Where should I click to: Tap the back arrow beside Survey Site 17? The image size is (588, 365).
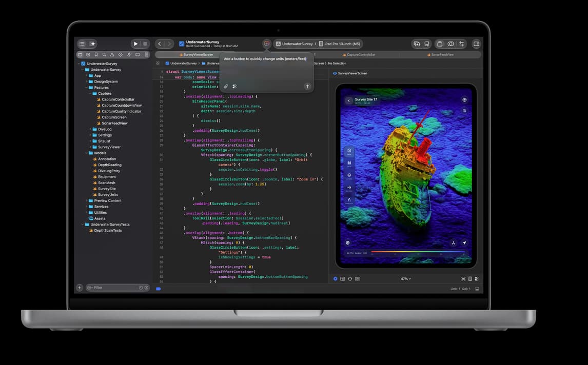[349, 100]
